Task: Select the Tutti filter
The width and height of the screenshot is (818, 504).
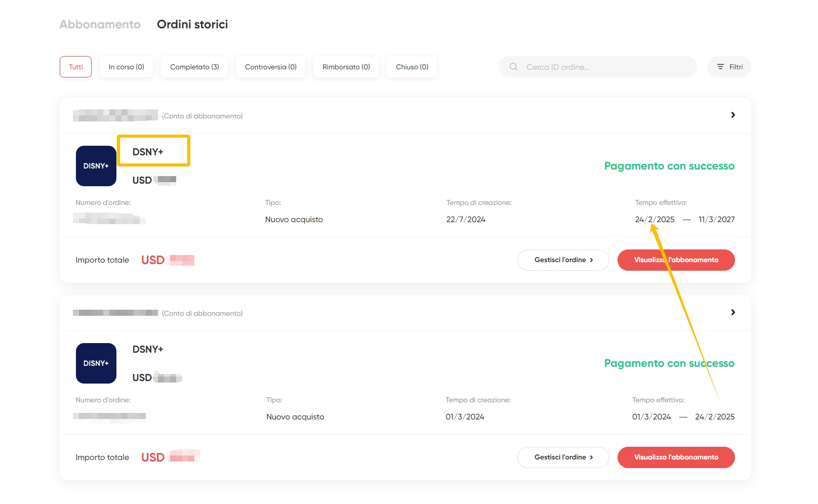Action: point(76,67)
